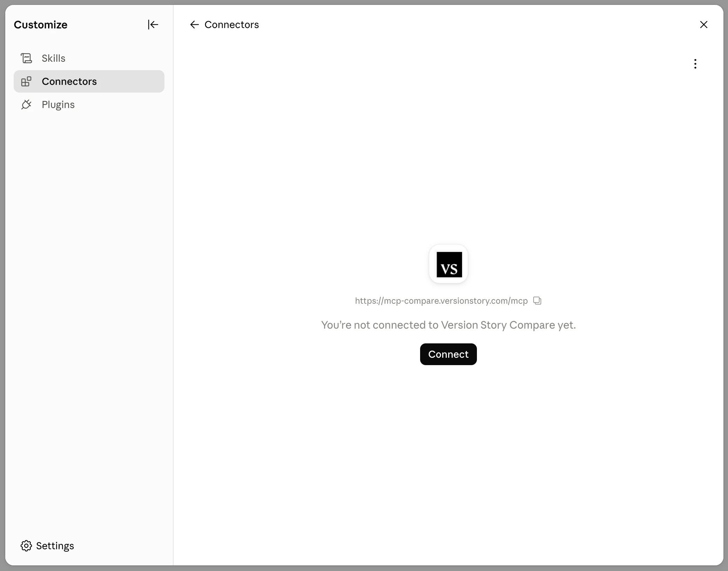Screen dimensions: 728x571
Task: Close the Customize dialog
Action: [703, 25]
